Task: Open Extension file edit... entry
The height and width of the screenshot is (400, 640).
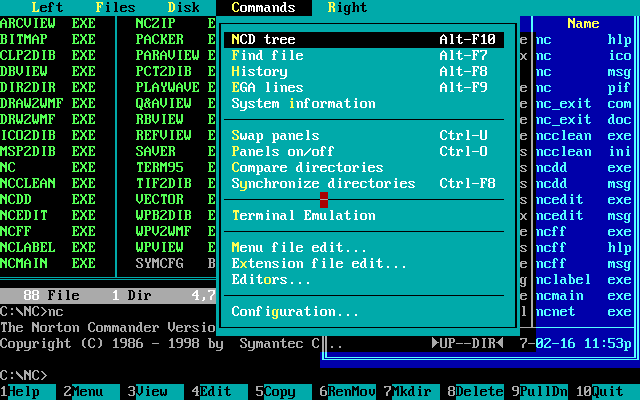Action: click(364, 264)
